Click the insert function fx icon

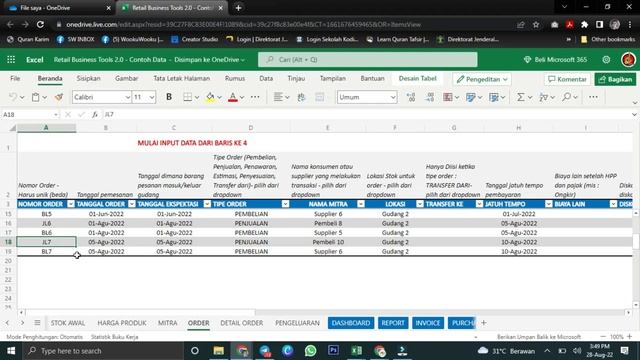pos(95,115)
